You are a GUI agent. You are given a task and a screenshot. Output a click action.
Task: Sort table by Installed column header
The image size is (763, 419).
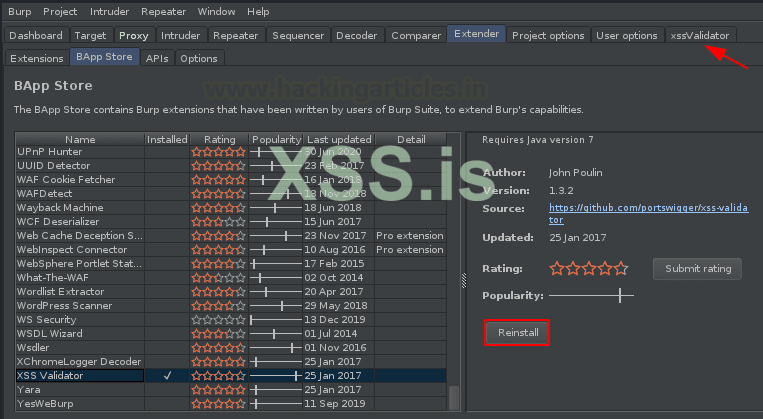[167, 139]
